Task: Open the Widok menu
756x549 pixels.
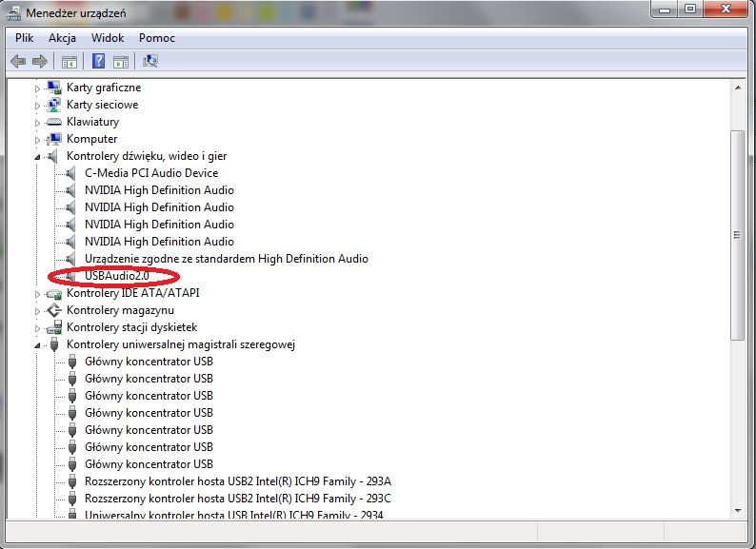Action: click(108, 38)
